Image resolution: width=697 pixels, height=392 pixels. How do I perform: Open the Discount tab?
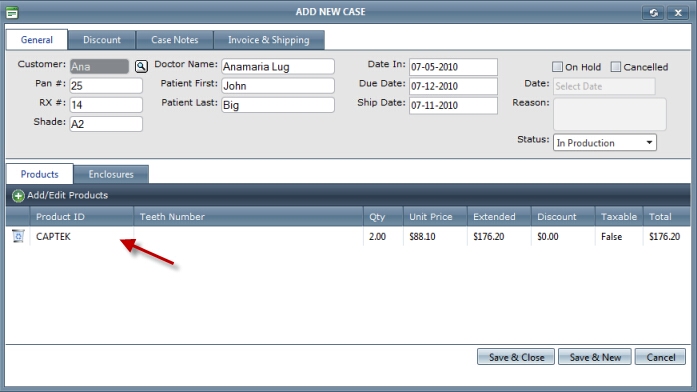(x=102, y=40)
